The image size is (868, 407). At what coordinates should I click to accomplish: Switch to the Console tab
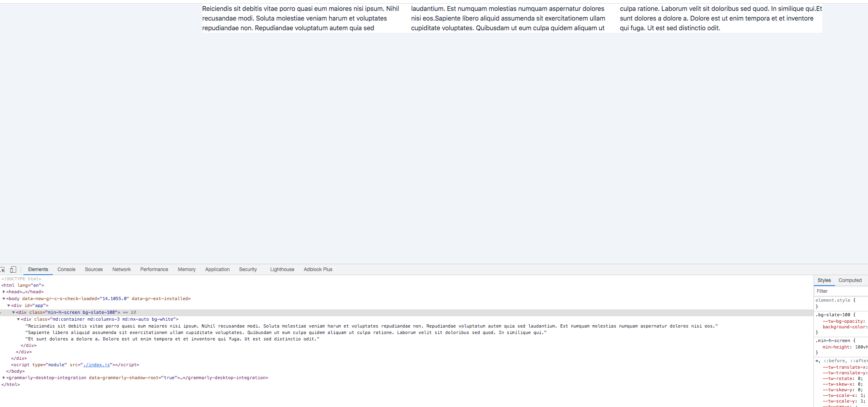(x=66, y=269)
